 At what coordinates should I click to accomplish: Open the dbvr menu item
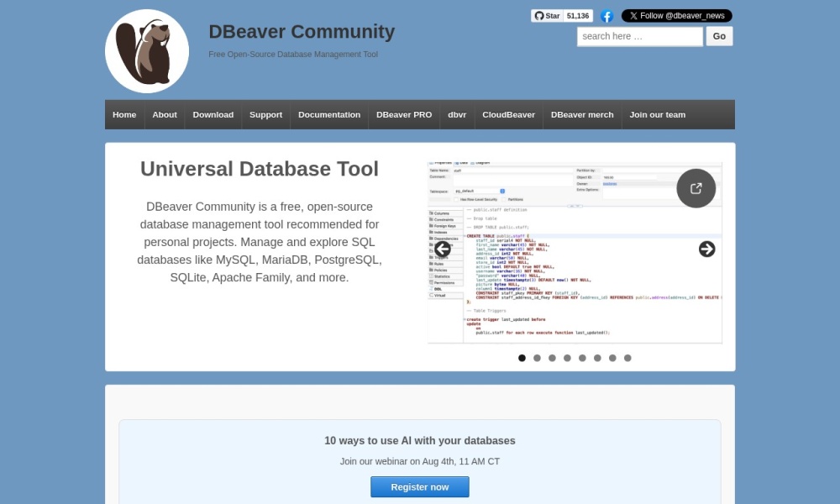pyautogui.click(x=457, y=114)
